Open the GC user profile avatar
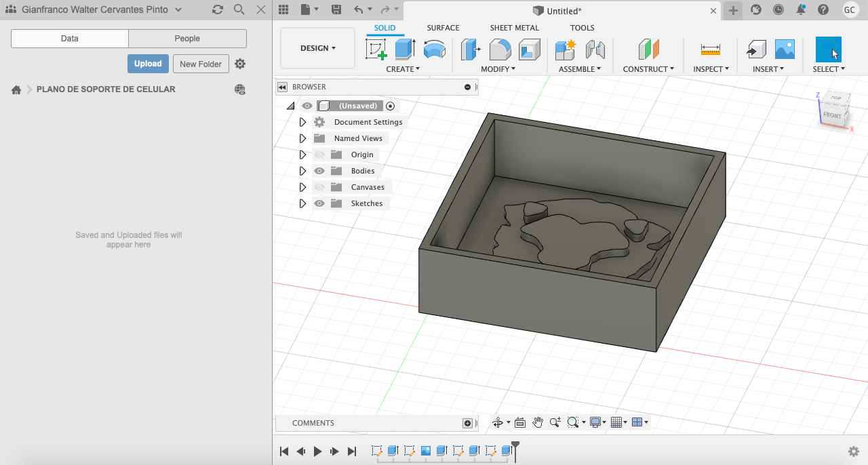 point(850,9)
